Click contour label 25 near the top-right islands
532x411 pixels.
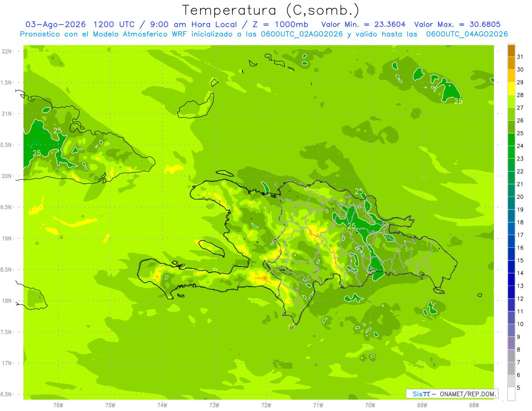(x=458, y=101)
